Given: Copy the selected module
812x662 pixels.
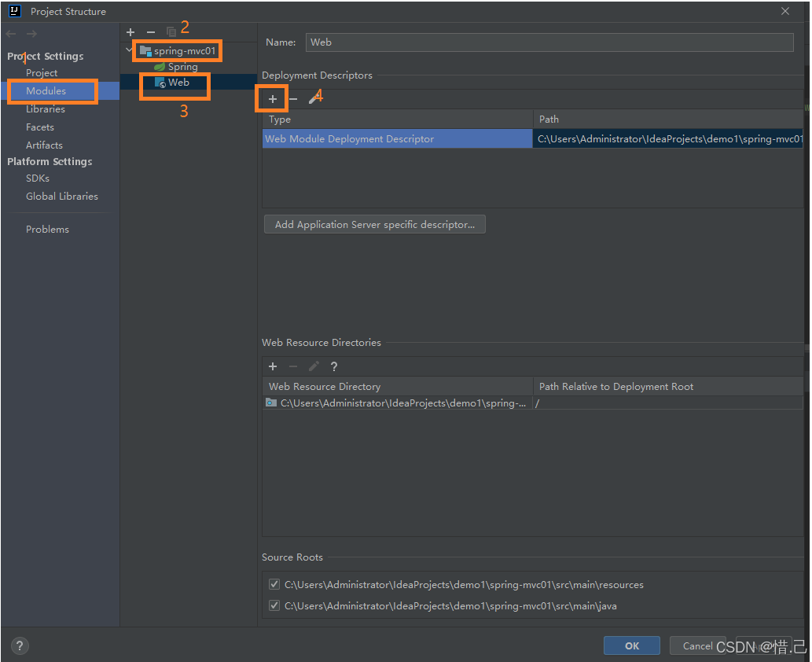Looking at the screenshot, I should pos(171,32).
